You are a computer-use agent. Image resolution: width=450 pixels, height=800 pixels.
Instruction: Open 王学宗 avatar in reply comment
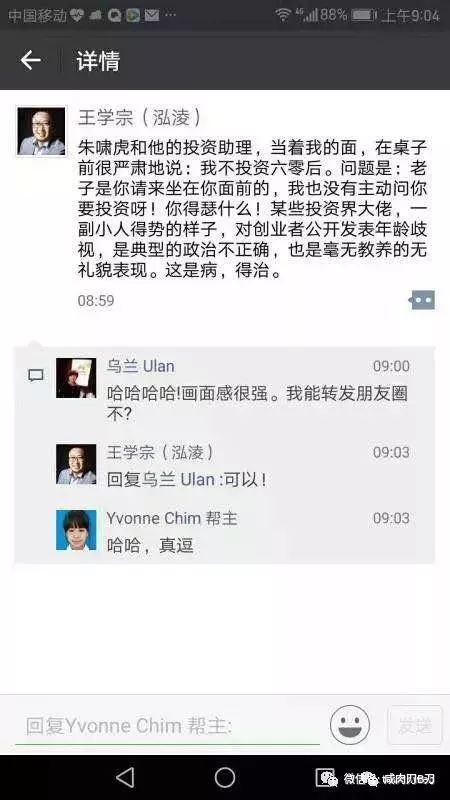(76, 464)
